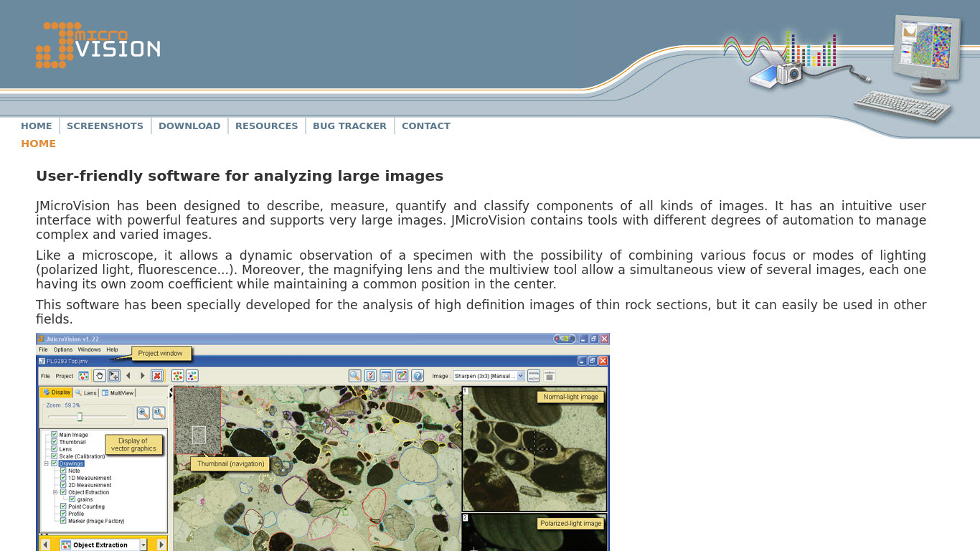Click the image adjustment icon beside Sharpen dropdown
The width and height of the screenshot is (980, 551).
(534, 375)
